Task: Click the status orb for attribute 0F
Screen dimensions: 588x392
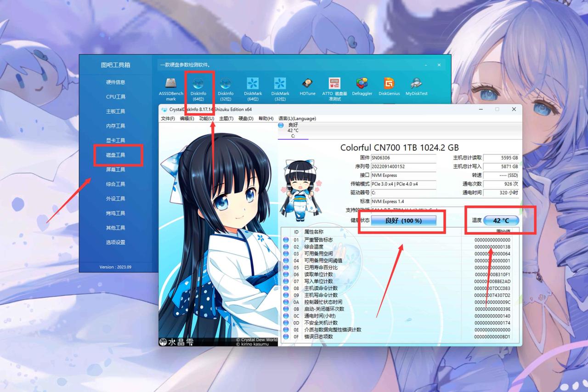Action: pyautogui.click(x=286, y=336)
